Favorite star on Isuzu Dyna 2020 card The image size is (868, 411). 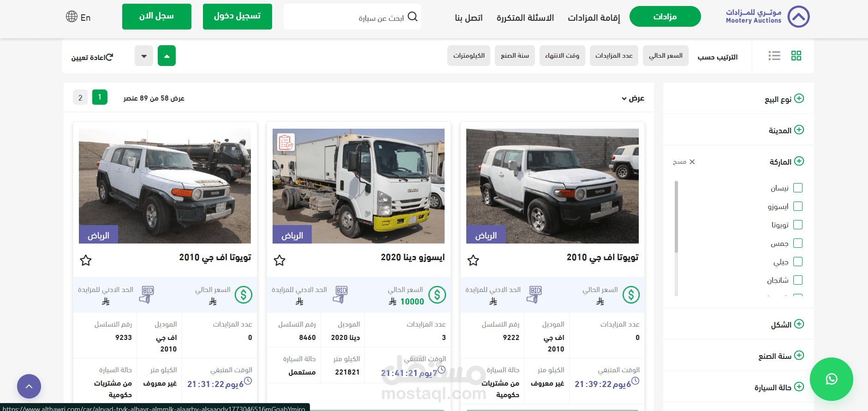click(279, 260)
